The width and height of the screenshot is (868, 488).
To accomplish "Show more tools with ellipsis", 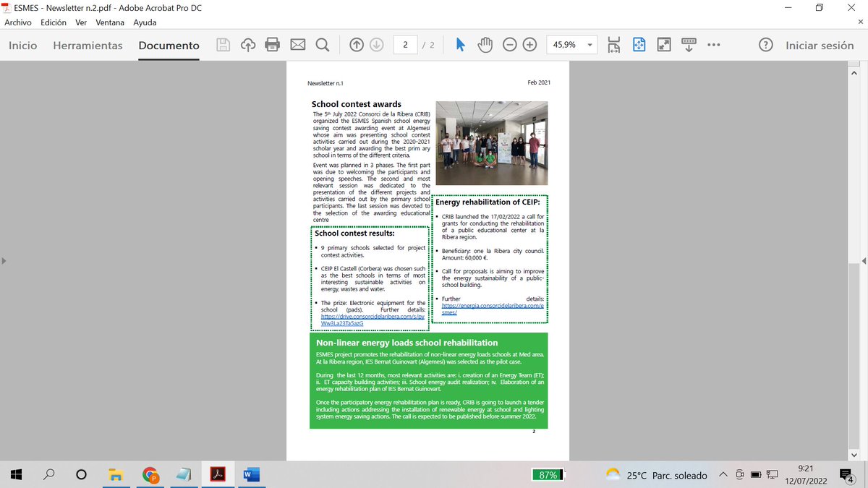I will click(x=714, y=45).
